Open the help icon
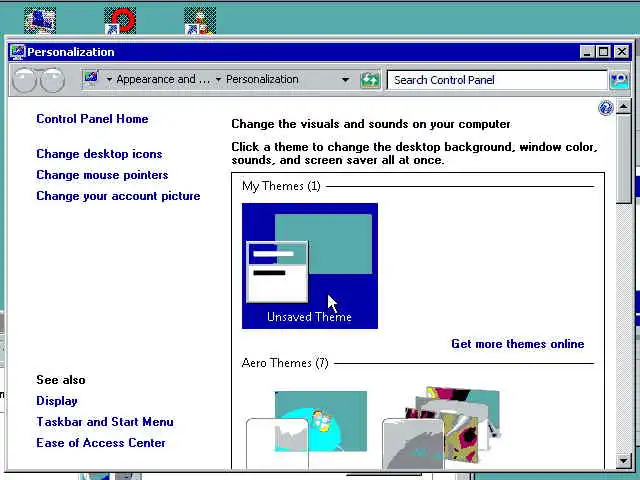This screenshot has height=480, width=640. tap(606, 108)
